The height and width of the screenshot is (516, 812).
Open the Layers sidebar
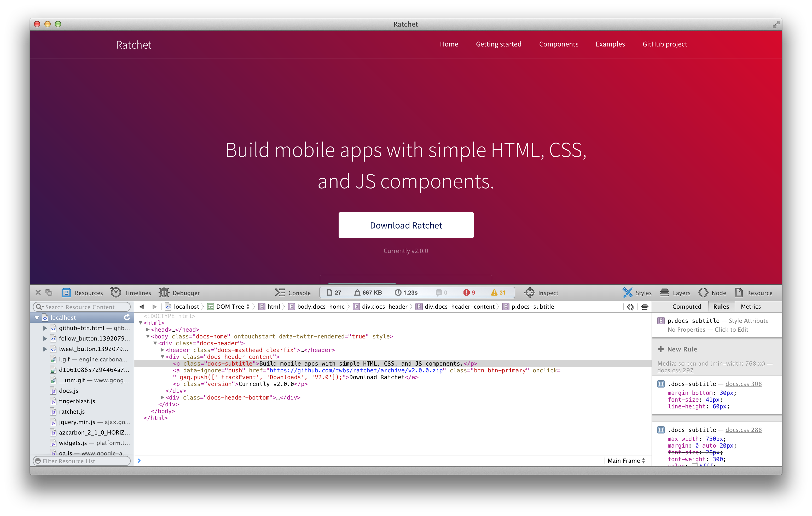point(675,292)
